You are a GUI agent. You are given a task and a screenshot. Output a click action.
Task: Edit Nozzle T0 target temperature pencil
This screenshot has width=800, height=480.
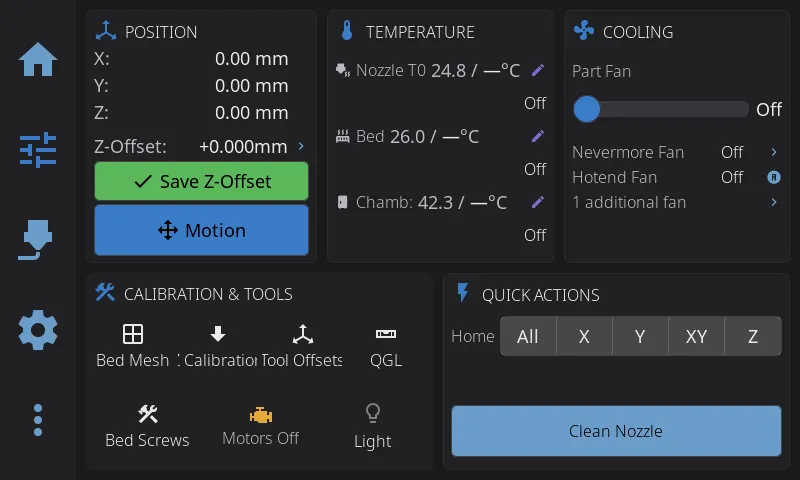(x=538, y=70)
